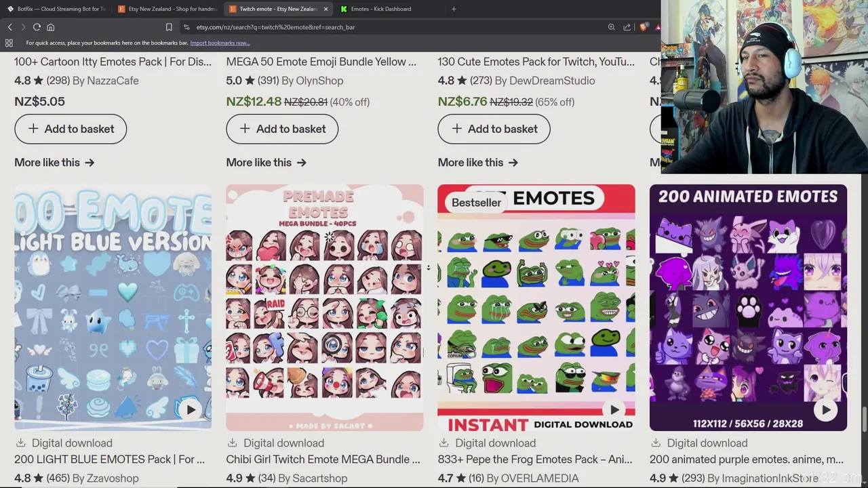Open the apps grid icon in bookmarks bar

tap(9, 43)
